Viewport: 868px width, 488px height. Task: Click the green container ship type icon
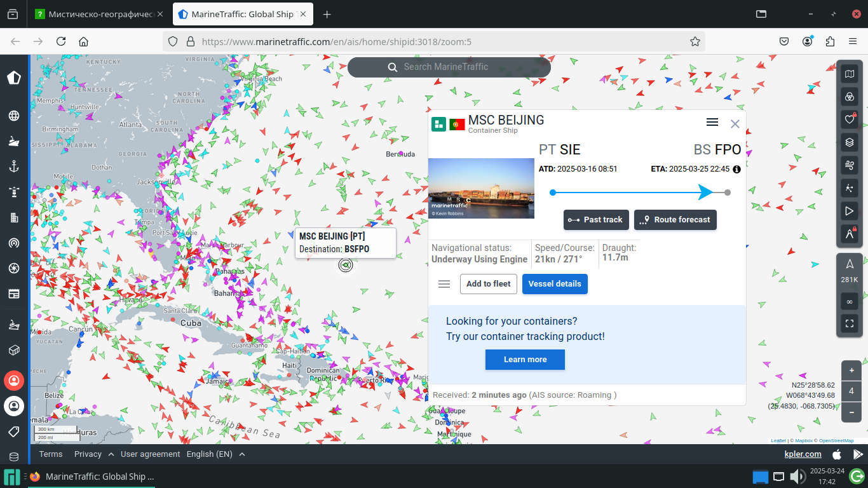[438, 125]
